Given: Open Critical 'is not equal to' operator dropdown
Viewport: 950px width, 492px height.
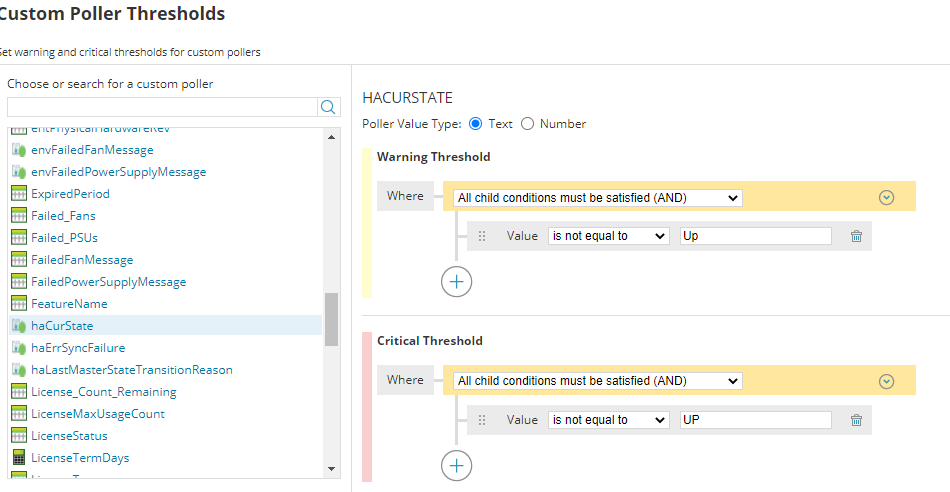Looking at the screenshot, I should click(x=608, y=420).
